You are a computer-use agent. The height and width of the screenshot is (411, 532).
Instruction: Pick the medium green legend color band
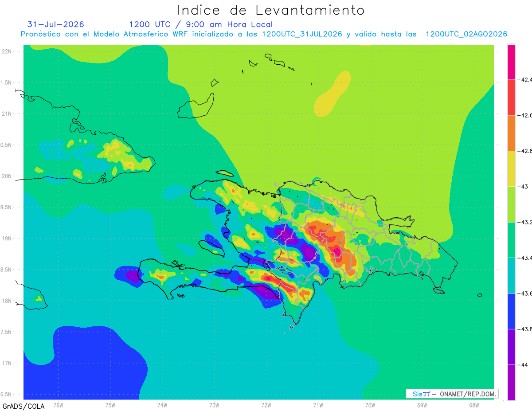tap(511, 240)
